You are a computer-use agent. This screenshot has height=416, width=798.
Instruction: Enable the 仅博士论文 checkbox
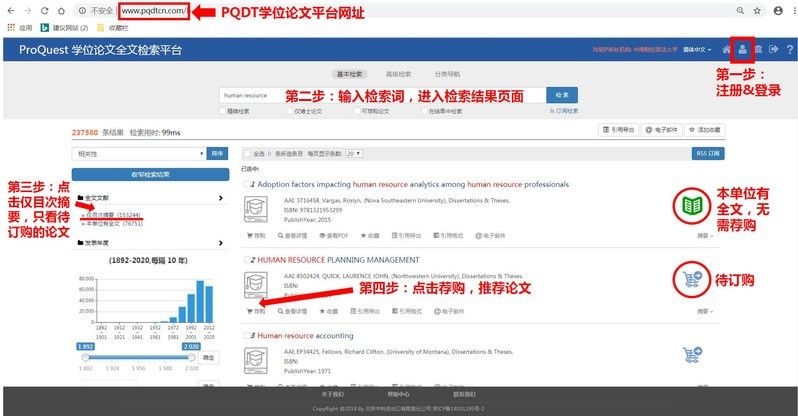click(289, 110)
